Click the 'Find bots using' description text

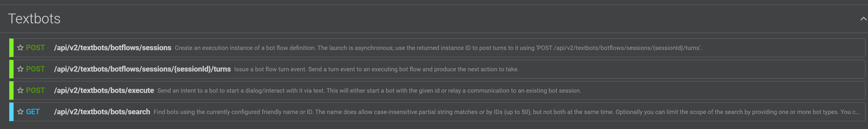tap(505, 112)
